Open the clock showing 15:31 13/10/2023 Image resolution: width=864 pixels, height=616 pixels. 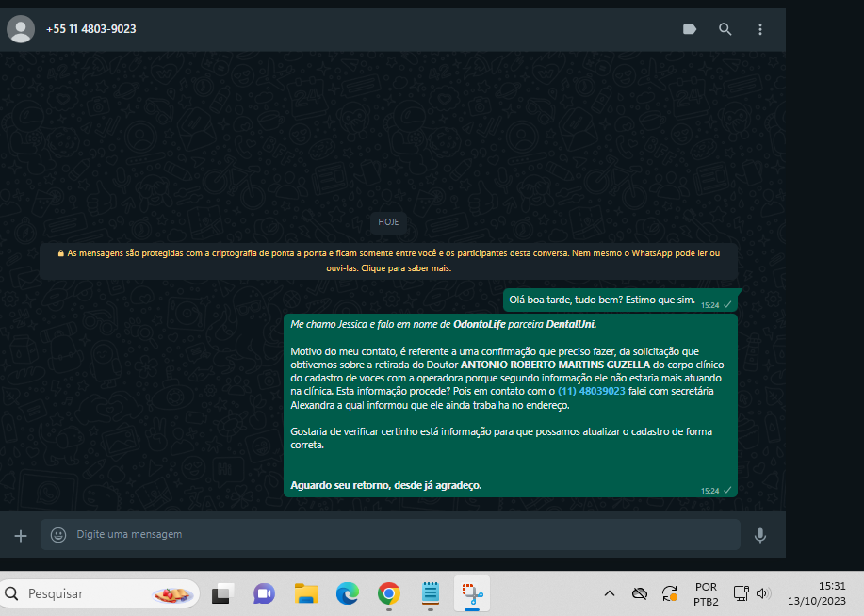point(817,594)
